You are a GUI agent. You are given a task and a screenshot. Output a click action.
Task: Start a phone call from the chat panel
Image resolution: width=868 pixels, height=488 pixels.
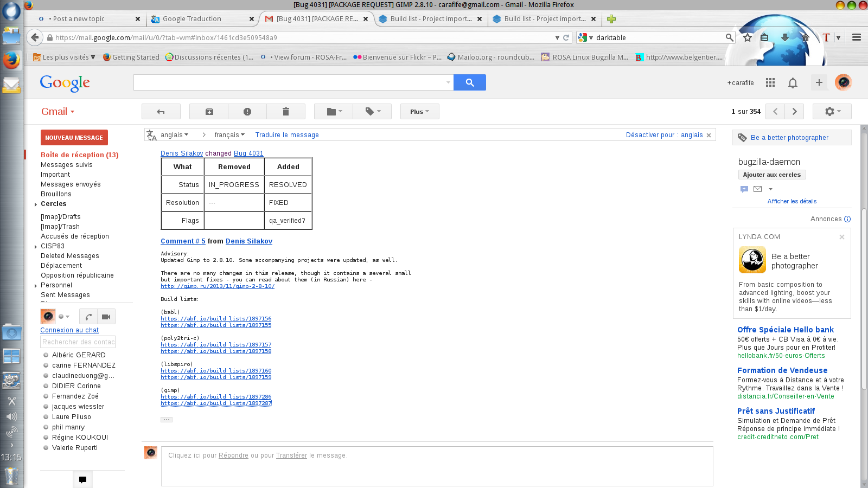(x=88, y=317)
